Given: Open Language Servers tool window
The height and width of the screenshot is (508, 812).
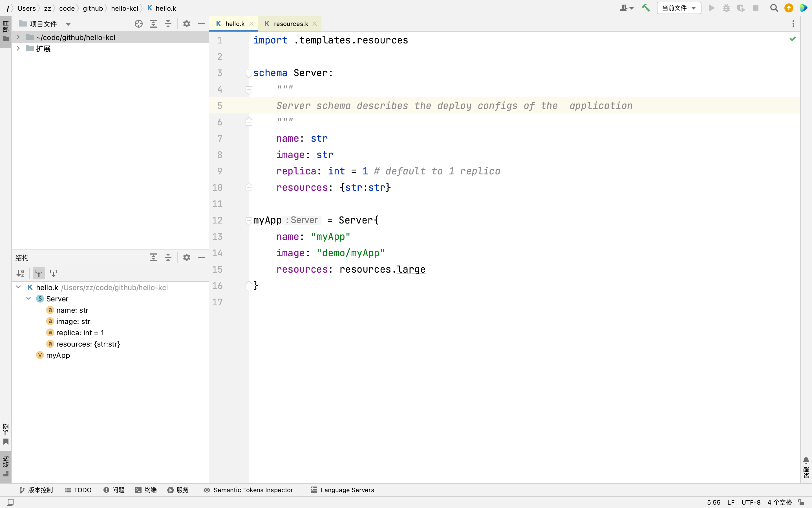Looking at the screenshot, I should coord(343,490).
